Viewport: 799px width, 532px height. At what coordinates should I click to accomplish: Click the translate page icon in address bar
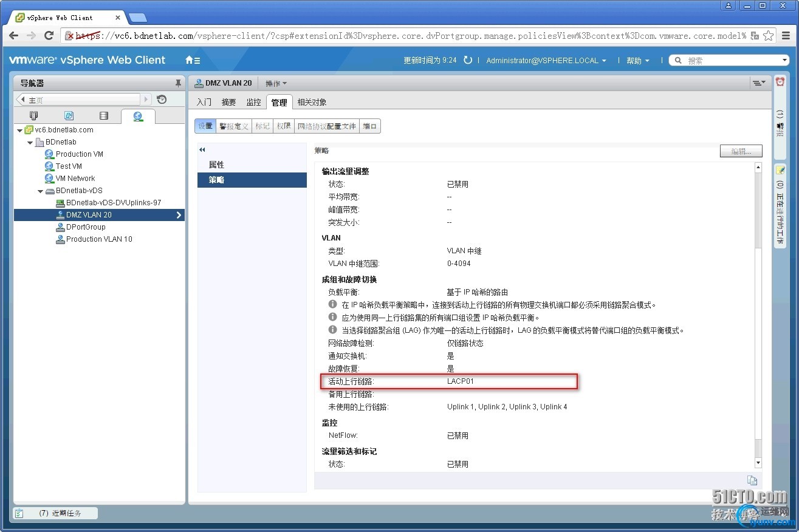pyautogui.click(x=754, y=35)
